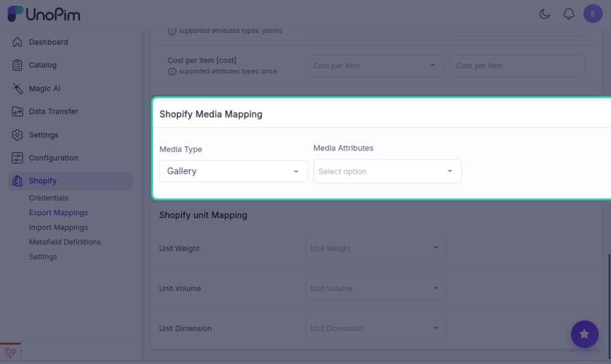611x364 pixels.
Task: Click the 'Cost per item [cost]' label
Action: click(x=202, y=61)
